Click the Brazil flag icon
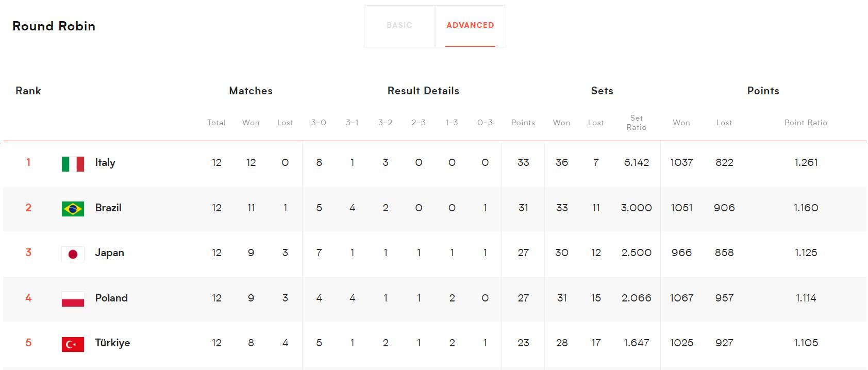This screenshot has height=370, width=868. 73,209
